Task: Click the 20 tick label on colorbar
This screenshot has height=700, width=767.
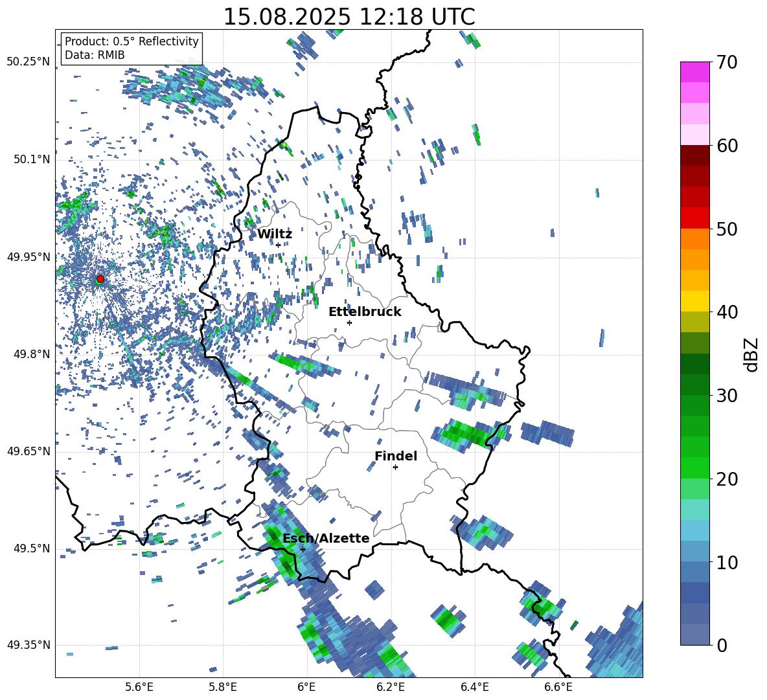Action: [727, 479]
